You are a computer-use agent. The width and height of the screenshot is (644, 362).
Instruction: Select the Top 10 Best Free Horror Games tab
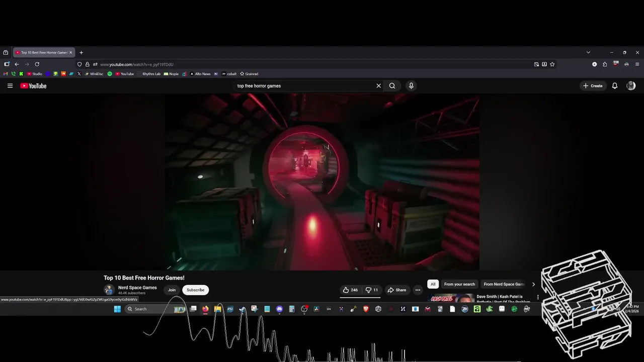click(x=44, y=52)
